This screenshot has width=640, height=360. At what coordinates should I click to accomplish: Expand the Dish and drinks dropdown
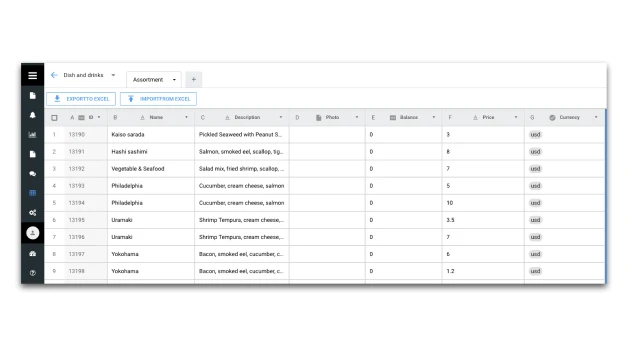pyautogui.click(x=113, y=75)
